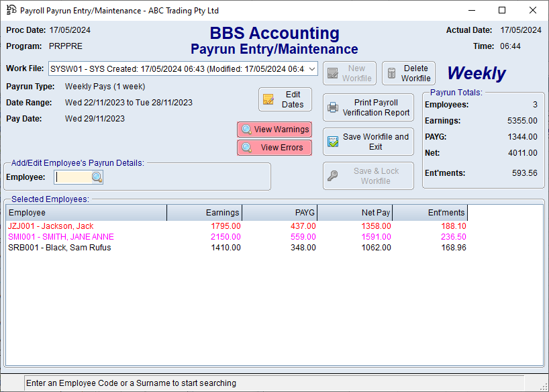Click the employee search magnifier icon
The width and height of the screenshot is (549, 392).
(97, 177)
